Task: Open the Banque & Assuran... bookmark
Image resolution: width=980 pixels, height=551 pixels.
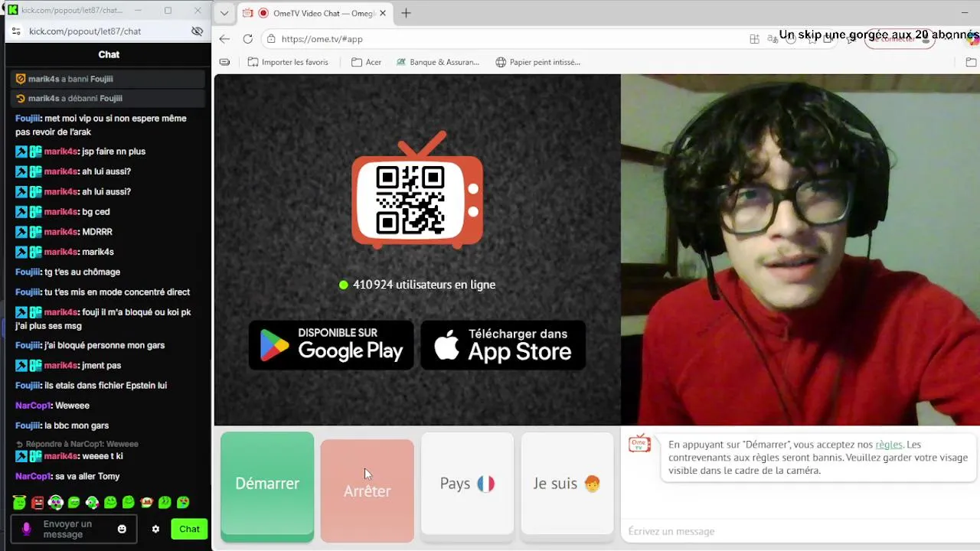Action: 438,62
